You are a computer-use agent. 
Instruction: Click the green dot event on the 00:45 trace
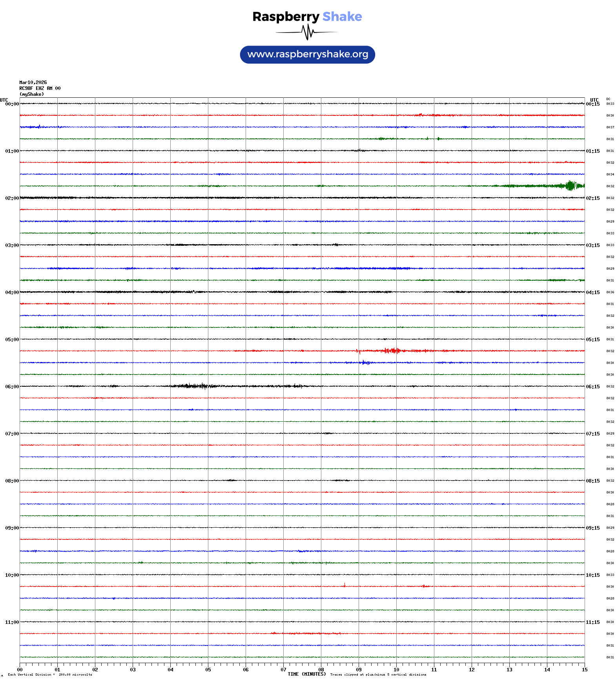point(438,139)
